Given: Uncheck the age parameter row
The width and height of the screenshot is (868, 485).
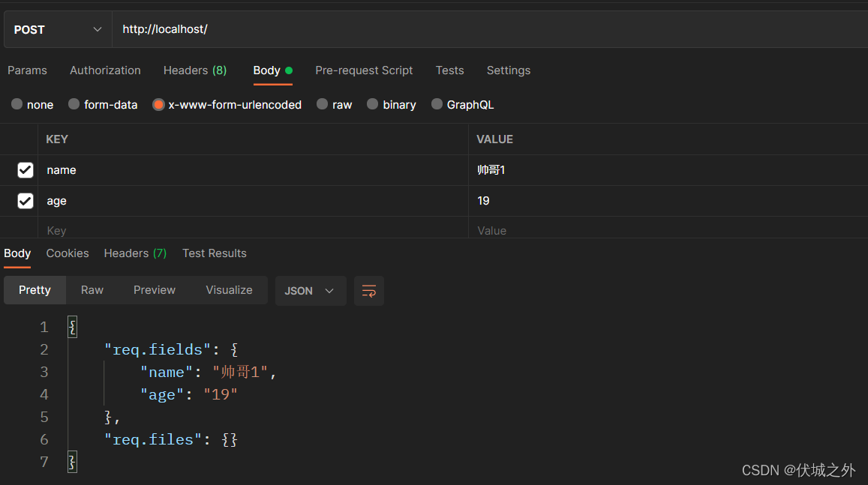Looking at the screenshot, I should [25, 200].
